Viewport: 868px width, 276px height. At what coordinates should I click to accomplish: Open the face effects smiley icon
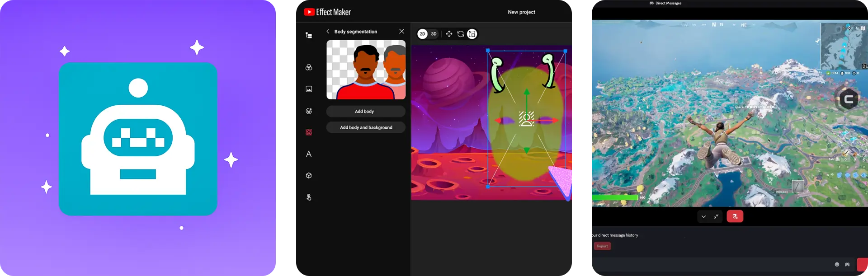pyautogui.click(x=309, y=111)
